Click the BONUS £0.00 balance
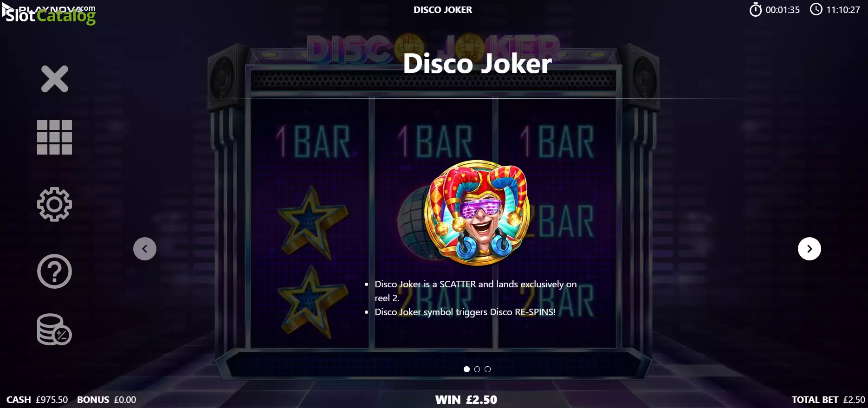Image resolution: width=868 pixels, height=408 pixels. (x=107, y=400)
